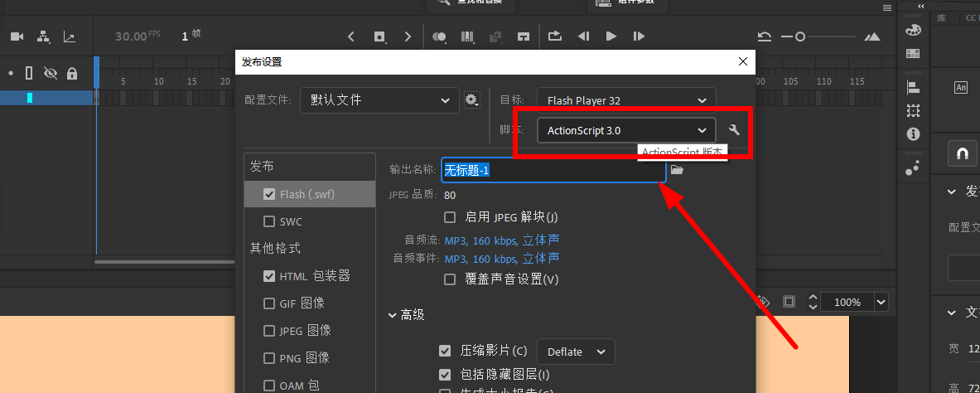Click the camera layer icon in timeline
980x393 pixels.
coord(17,37)
